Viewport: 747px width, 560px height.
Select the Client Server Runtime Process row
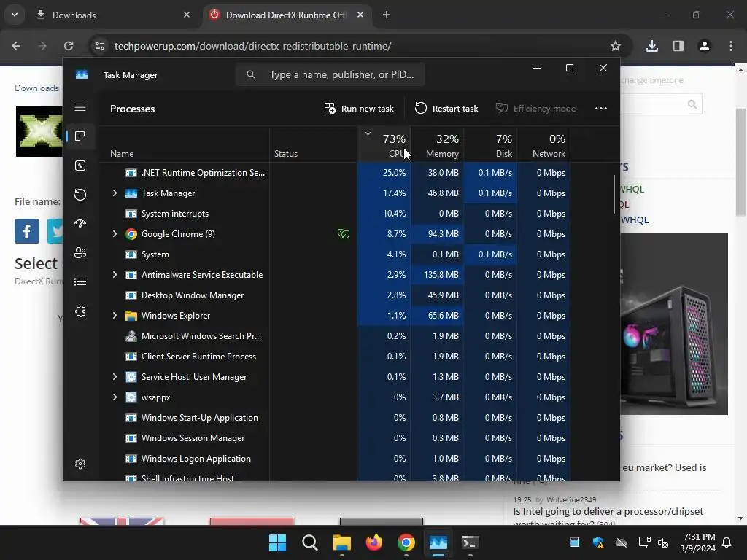pyautogui.click(x=336, y=356)
